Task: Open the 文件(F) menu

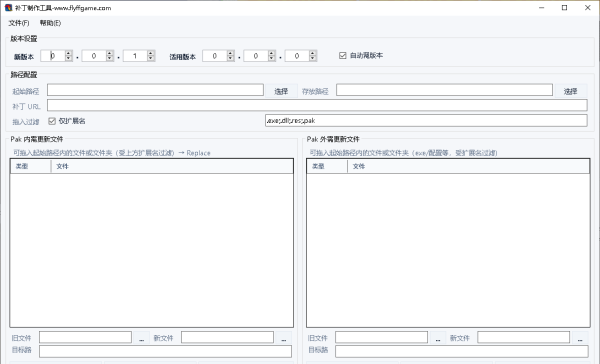Action: 19,23
